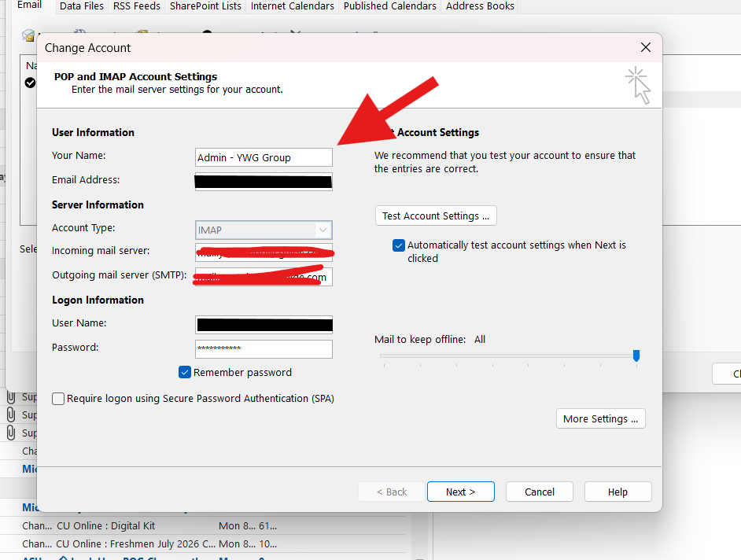Focus the Password field

coord(264,349)
